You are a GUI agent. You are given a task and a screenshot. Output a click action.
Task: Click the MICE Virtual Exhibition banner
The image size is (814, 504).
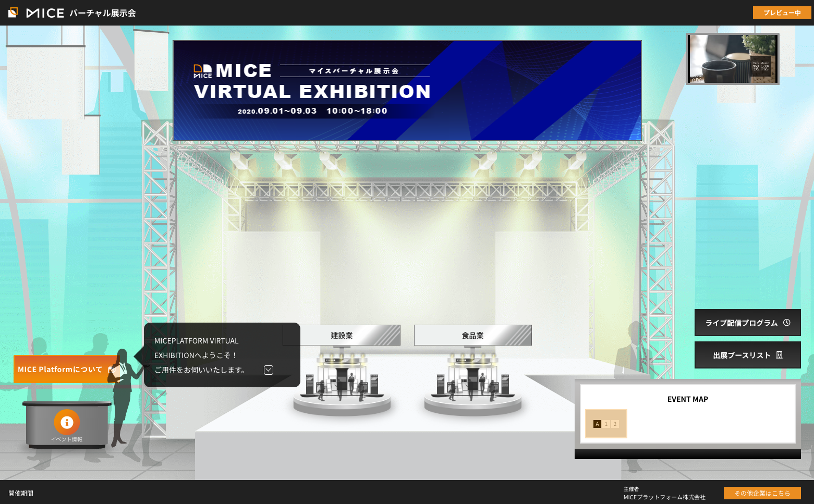point(407,91)
